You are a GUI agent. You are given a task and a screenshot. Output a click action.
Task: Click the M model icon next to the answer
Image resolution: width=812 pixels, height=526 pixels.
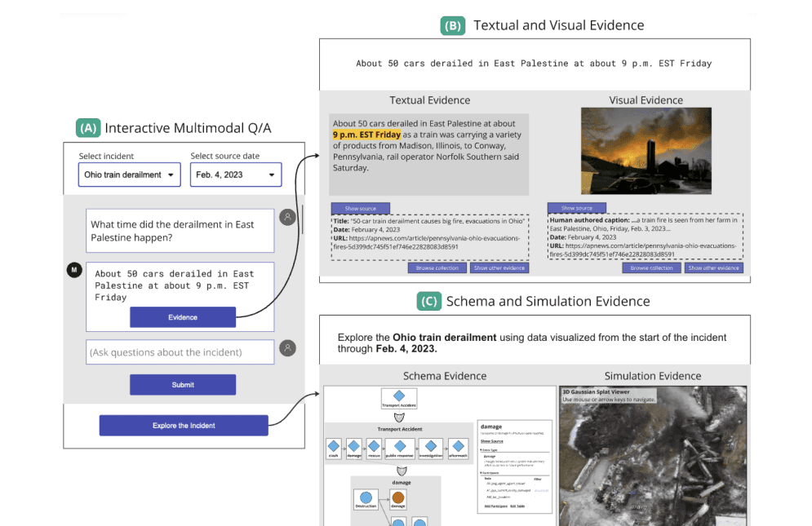click(x=74, y=269)
